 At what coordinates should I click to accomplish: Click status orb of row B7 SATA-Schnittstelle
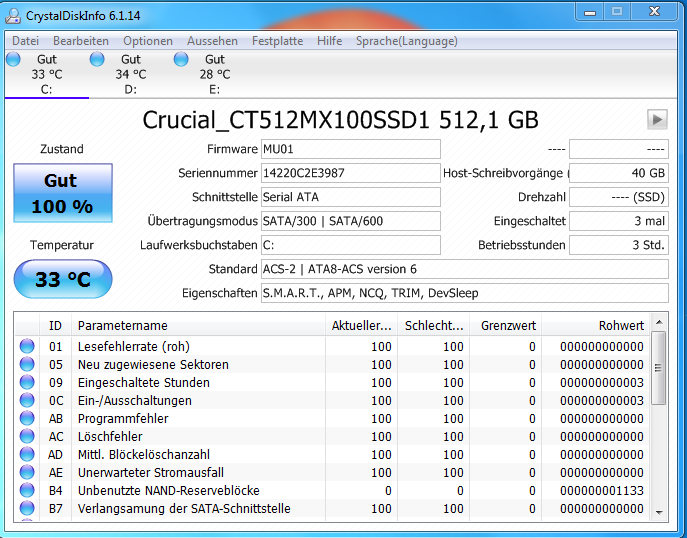27,508
